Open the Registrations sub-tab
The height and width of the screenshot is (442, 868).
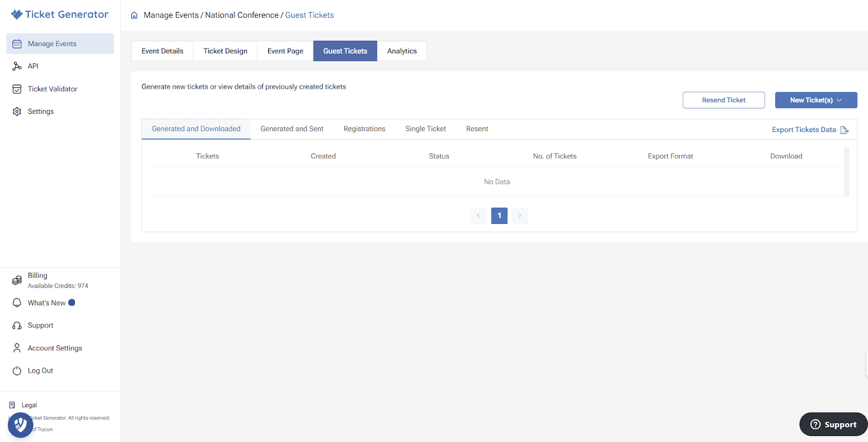(x=365, y=129)
